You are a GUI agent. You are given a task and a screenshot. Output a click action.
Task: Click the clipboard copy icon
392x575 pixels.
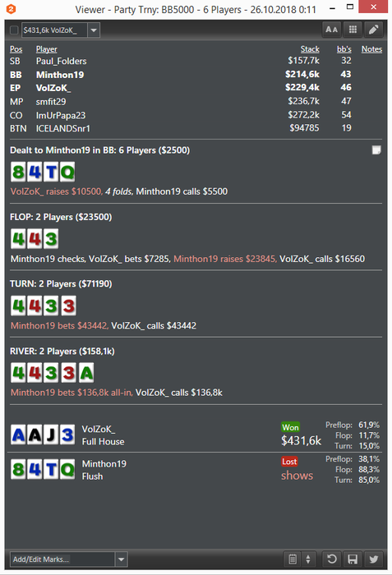293,559
